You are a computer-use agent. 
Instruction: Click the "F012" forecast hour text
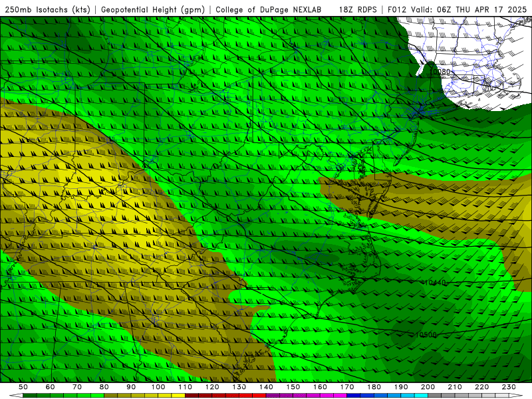(396, 10)
